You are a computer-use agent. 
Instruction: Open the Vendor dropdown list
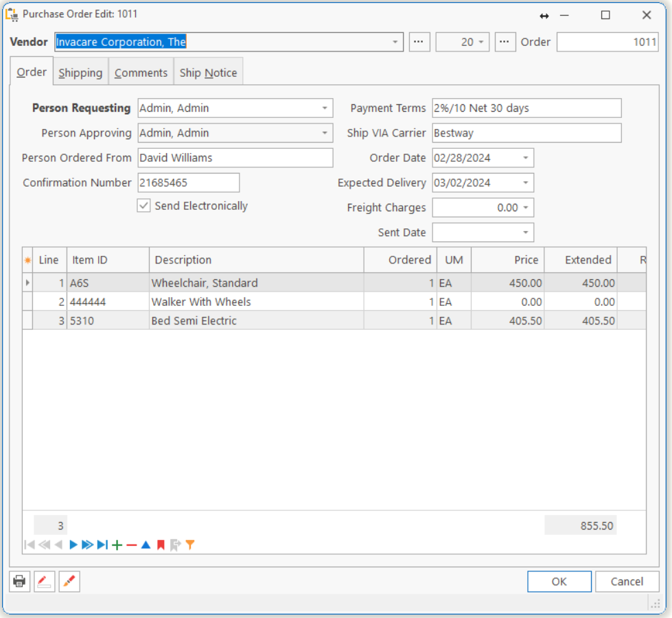[x=395, y=43]
